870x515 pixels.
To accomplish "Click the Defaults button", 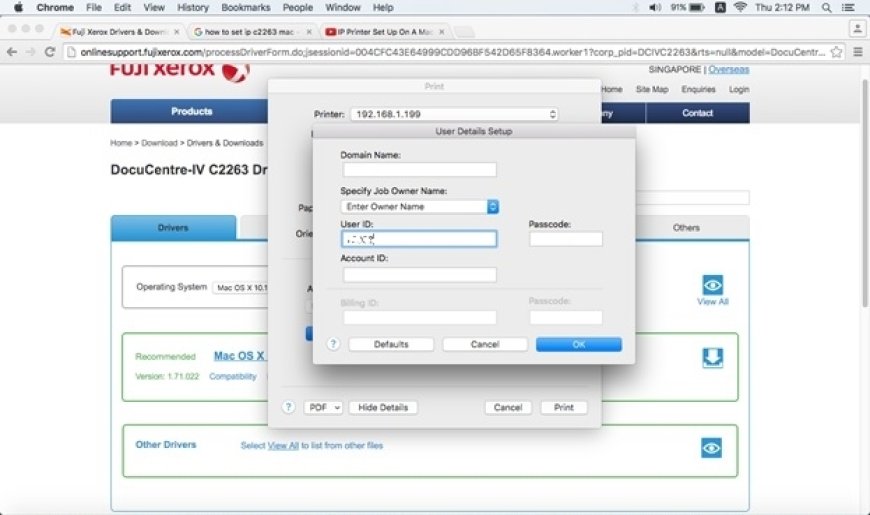I will click(391, 344).
